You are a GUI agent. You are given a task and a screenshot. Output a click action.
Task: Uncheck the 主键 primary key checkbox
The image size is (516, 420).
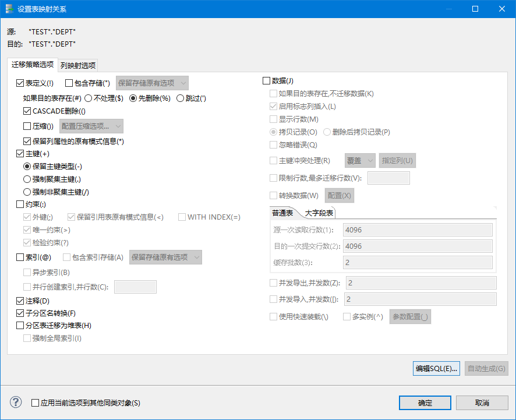(x=20, y=153)
